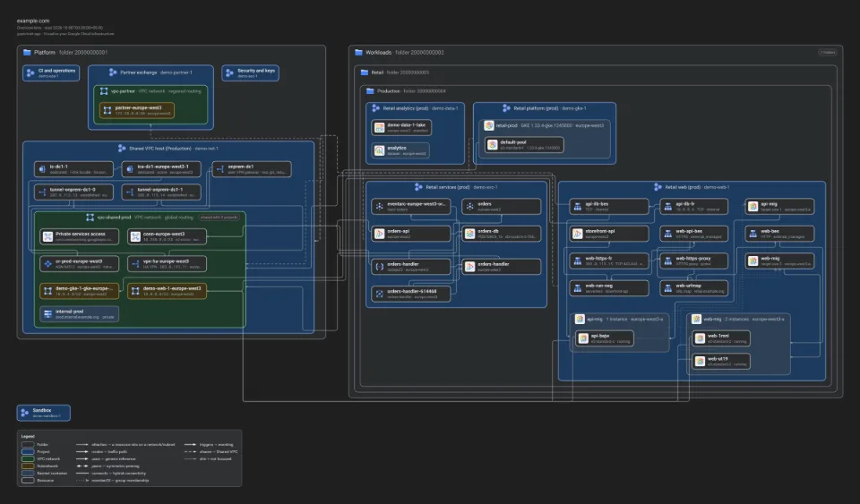Click the analytics BigQuery dataset icon

[380, 150]
